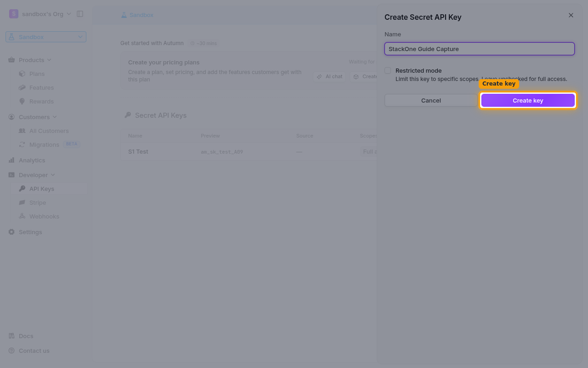Screen dimensions: 588x368
Task: Click the Analytics bar chart icon
Action: click(11, 160)
